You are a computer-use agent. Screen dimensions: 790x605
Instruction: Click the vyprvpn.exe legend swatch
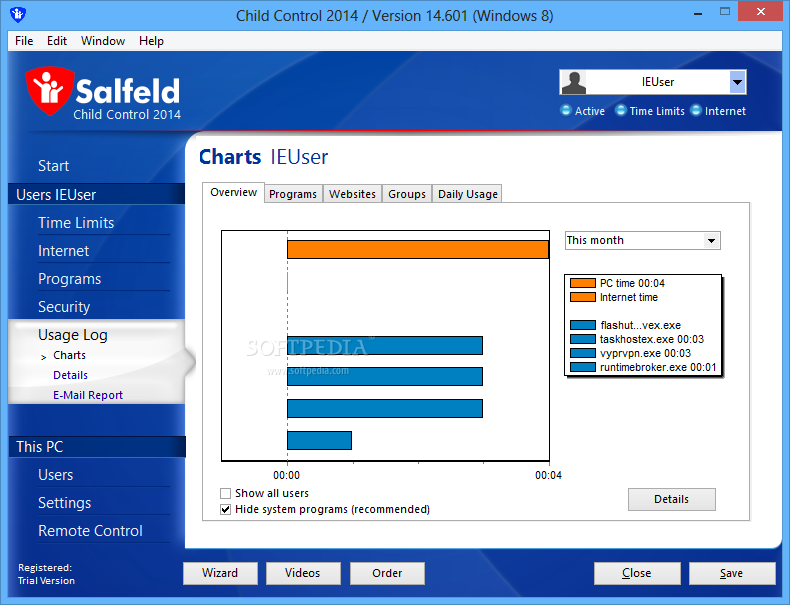[x=583, y=353]
